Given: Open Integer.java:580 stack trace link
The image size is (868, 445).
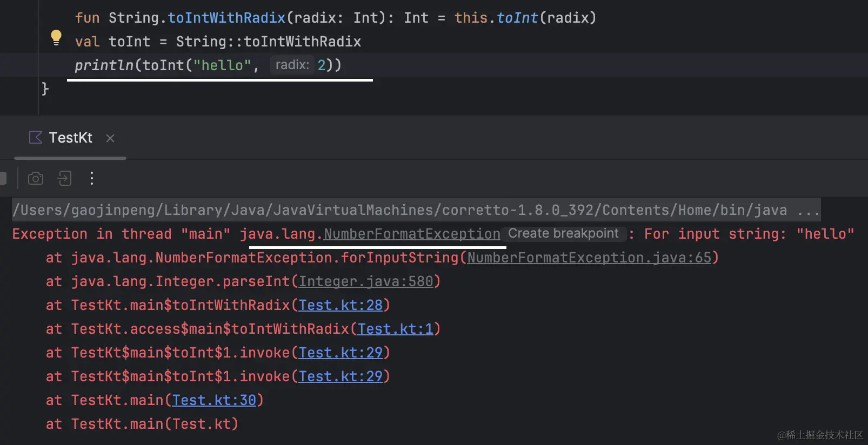Looking at the screenshot, I should tap(366, 281).
